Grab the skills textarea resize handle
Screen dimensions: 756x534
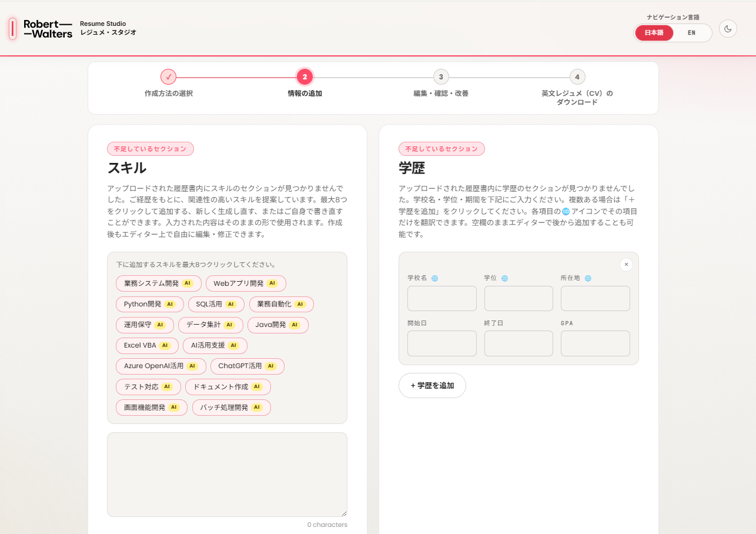343,513
